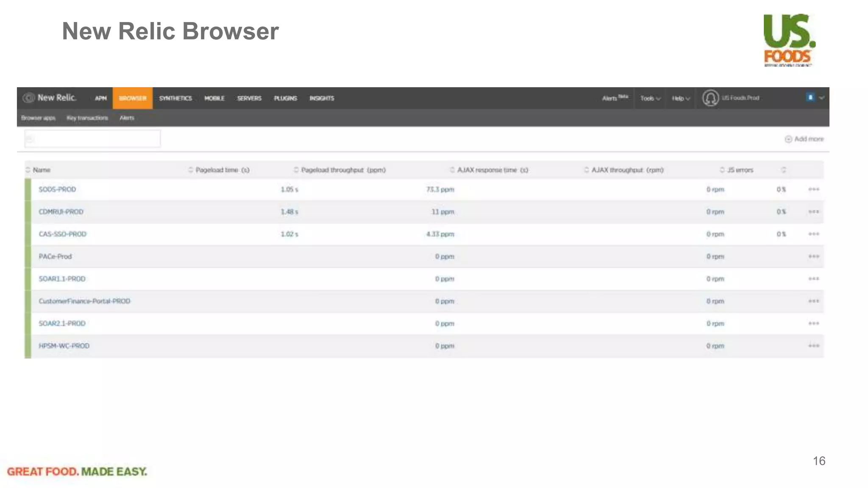Viewport: 868px width, 488px height.
Task: Click the blue notification square icon
Action: pos(810,97)
